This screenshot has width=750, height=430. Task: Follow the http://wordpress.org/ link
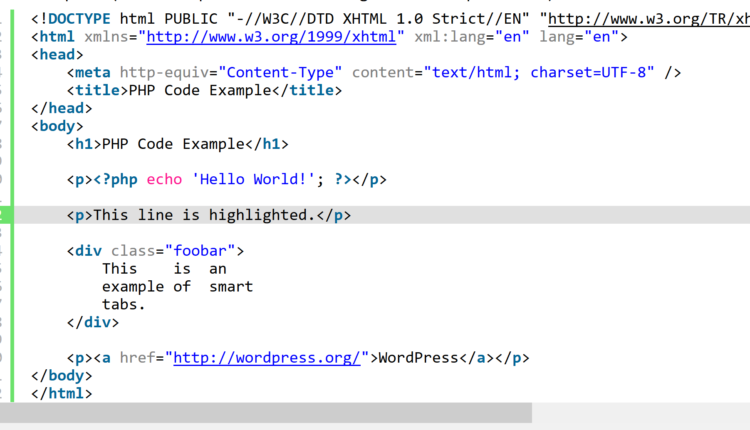point(267,358)
